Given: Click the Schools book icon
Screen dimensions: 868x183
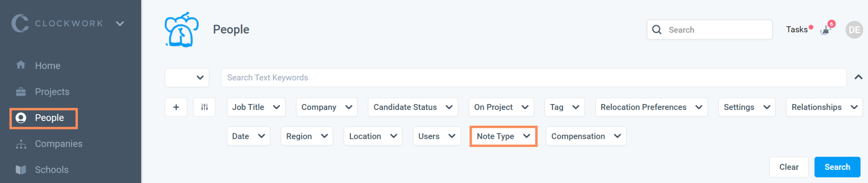Looking at the screenshot, I should tap(21, 170).
